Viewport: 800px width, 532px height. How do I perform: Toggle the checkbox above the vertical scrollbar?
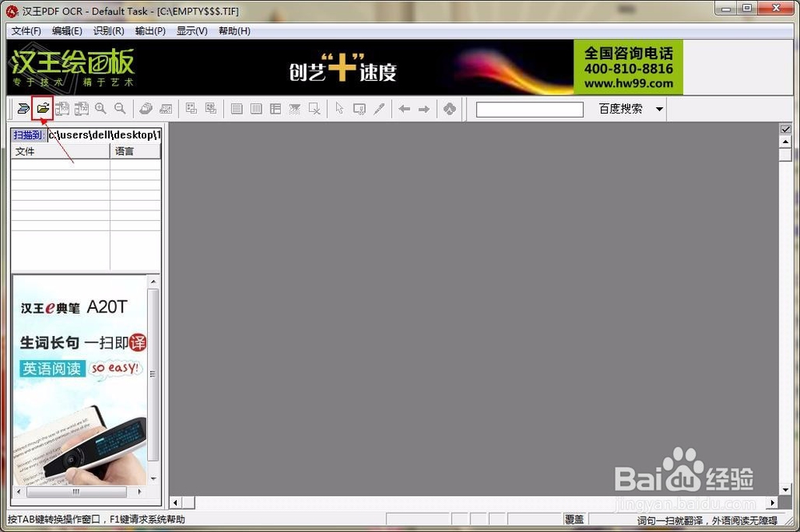(x=786, y=129)
